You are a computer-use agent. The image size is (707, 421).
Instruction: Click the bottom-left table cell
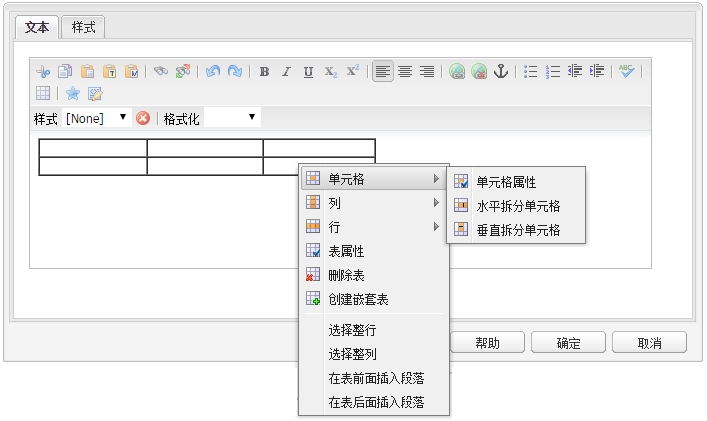[93, 166]
